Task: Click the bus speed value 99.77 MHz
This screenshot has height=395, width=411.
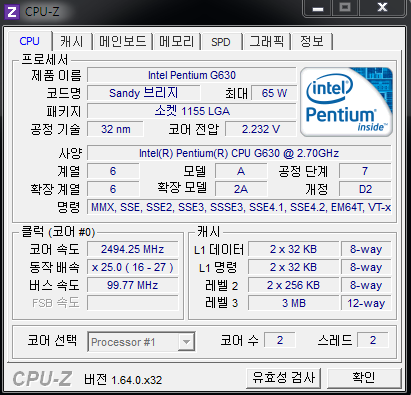Action: point(132,285)
